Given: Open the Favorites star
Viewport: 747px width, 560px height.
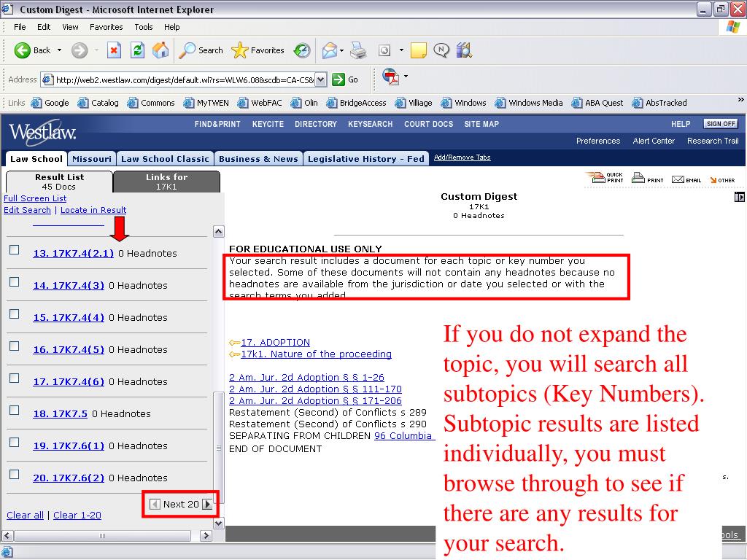Looking at the screenshot, I should (239, 50).
